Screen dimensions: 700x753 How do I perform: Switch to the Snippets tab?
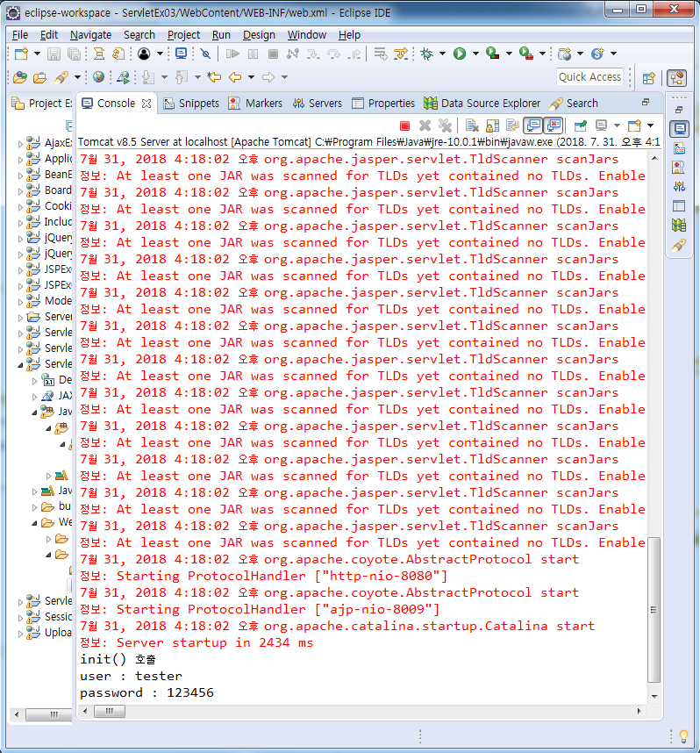coord(191,104)
